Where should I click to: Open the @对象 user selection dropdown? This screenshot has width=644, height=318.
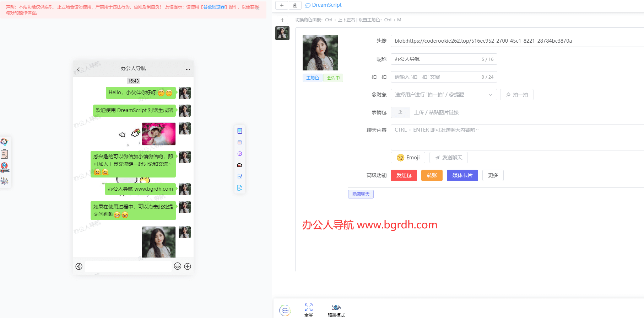tap(444, 95)
